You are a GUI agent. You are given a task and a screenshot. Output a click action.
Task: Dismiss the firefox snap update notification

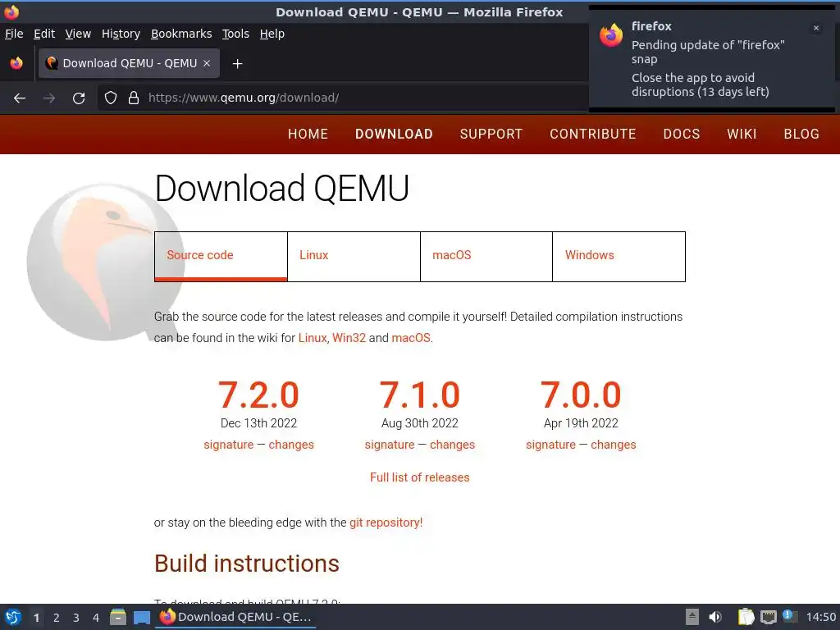[816, 28]
